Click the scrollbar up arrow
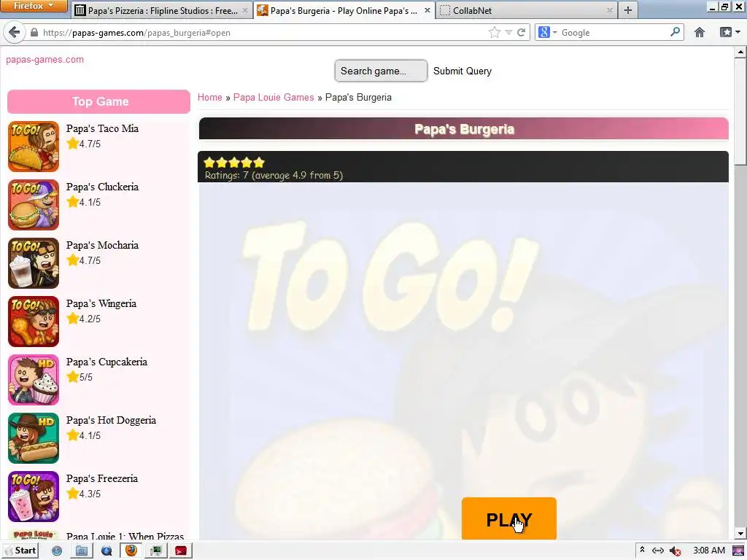Screen dimensions: 747x560 [741, 52]
